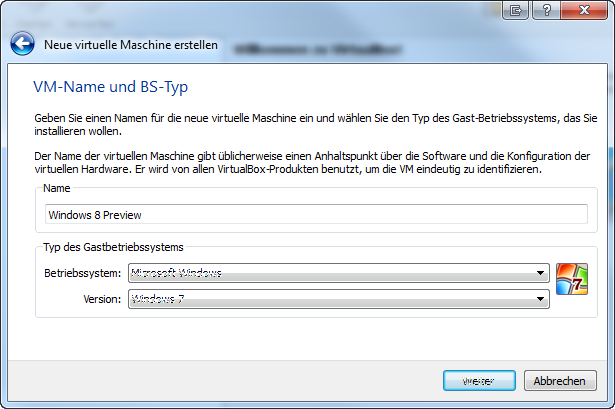This screenshot has height=409, width=615.
Task: Click the 'VM-Name und BS-Typ' heading
Action: click(111, 88)
